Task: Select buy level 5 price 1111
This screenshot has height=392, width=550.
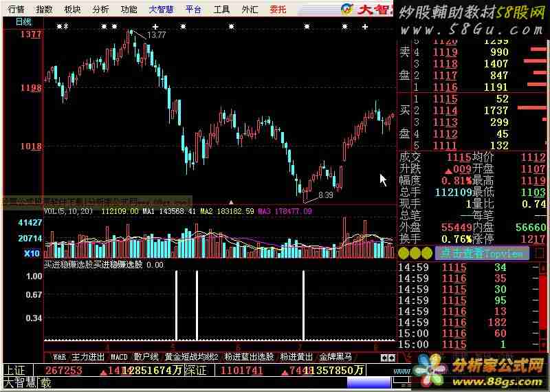Action: click(445, 145)
